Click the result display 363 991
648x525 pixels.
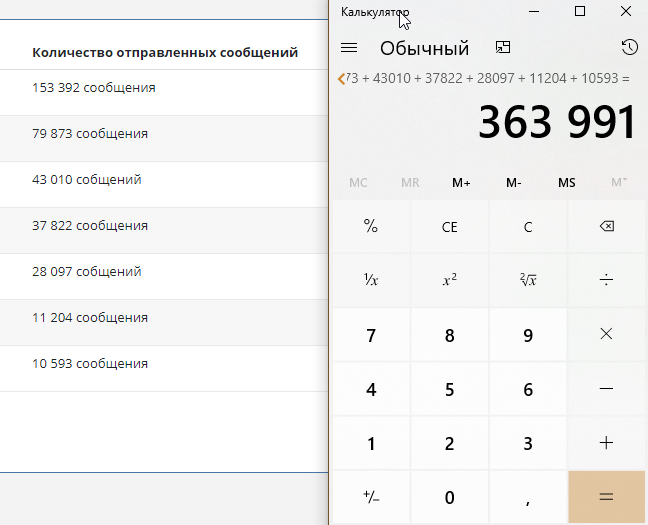tap(557, 122)
